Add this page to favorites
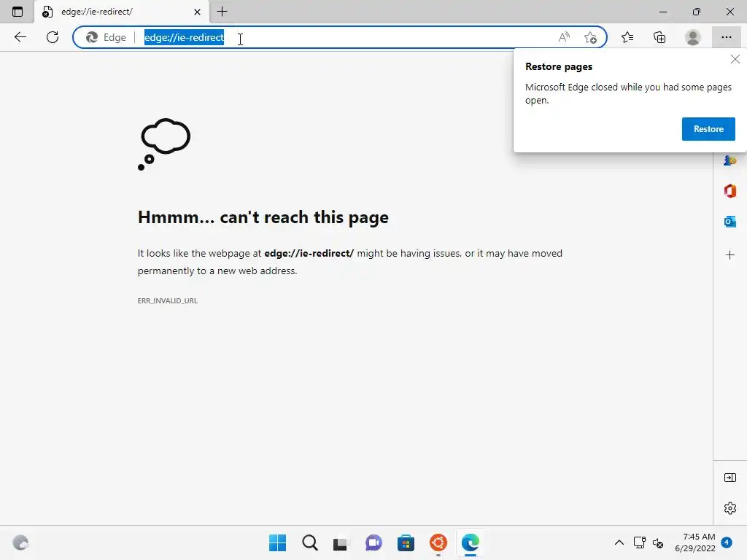747x560 pixels. [x=590, y=37]
